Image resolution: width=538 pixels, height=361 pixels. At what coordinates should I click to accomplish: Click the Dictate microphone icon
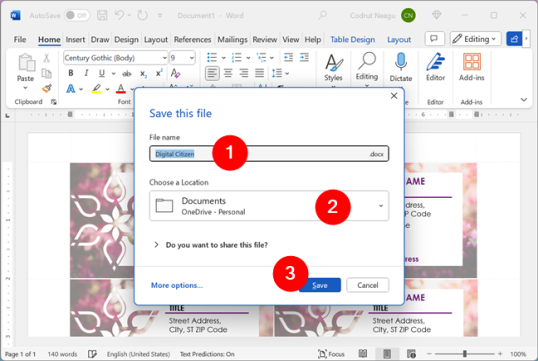400,62
